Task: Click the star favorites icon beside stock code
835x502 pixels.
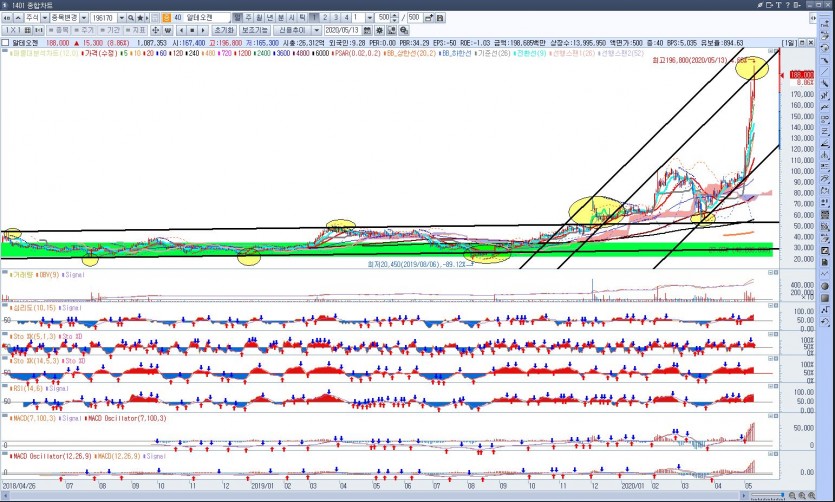Action: pyautogui.click(x=141, y=18)
